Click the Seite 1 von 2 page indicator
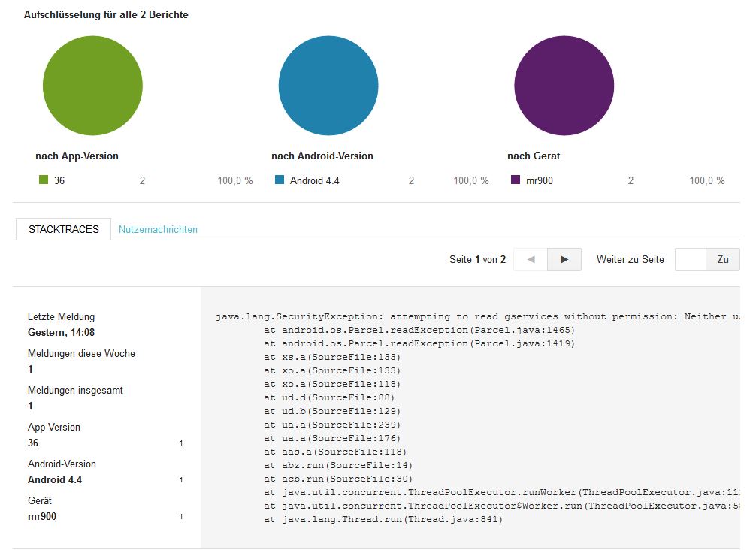Image resolution: width=756 pixels, height=550 pixels. coord(477,259)
